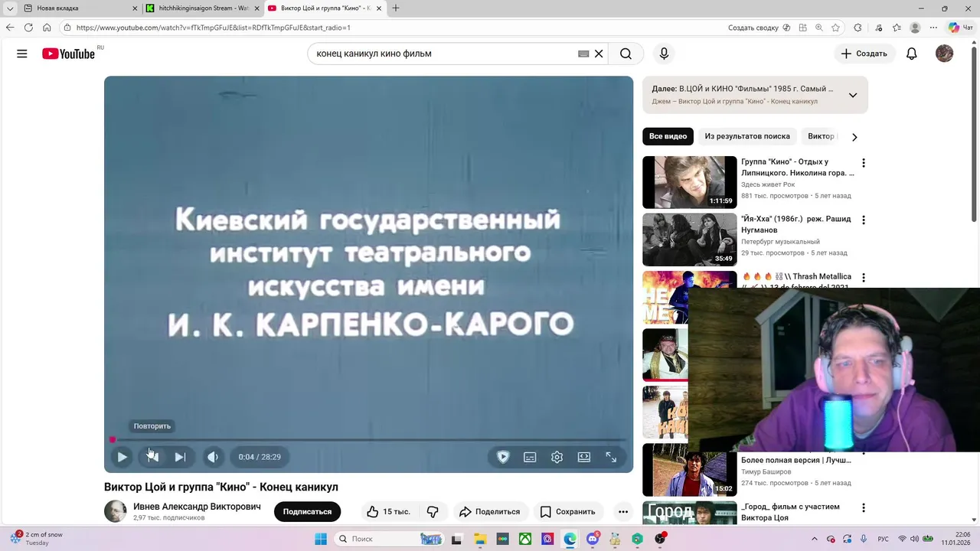
Task: Skip to the next video in player
Action: pyautogui.click(x=180, y=457)
